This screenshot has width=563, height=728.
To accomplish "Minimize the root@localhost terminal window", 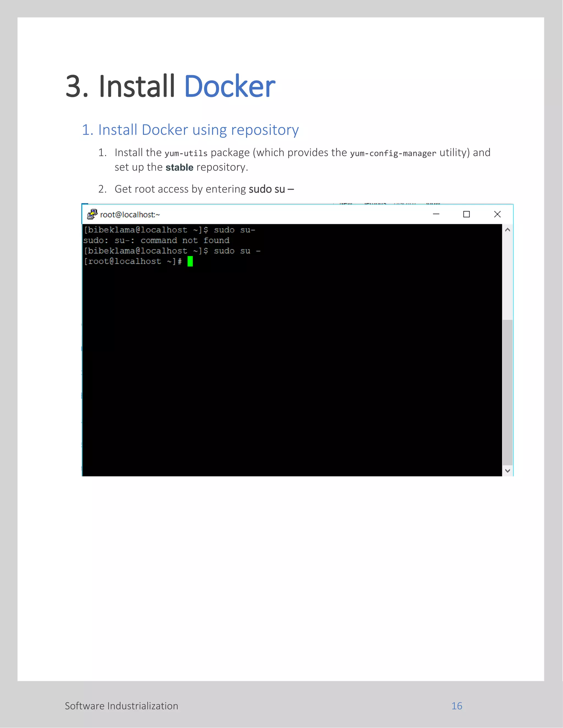I will point(436,214).
